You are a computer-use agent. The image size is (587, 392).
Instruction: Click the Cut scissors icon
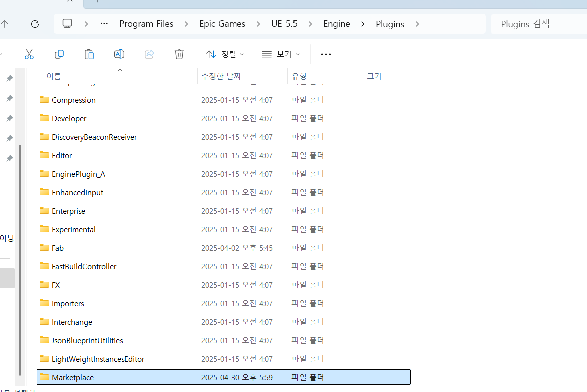click(x=29, y=54)
